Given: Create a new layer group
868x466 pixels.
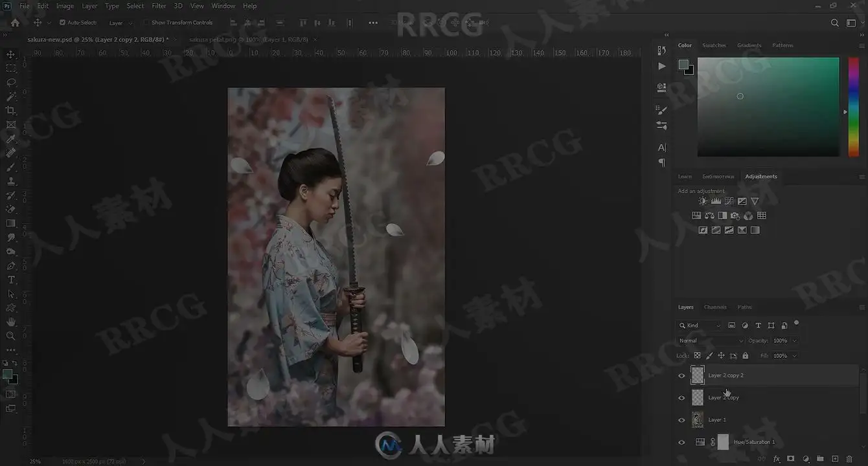Looking at the screenshot, I should [820, 459].
